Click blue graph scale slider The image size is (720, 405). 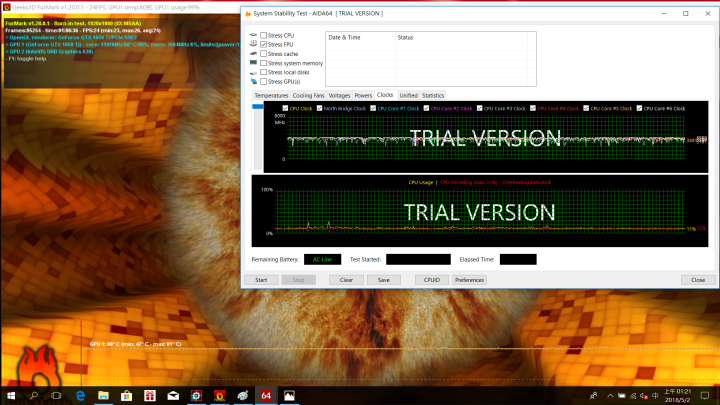[258, 107]
